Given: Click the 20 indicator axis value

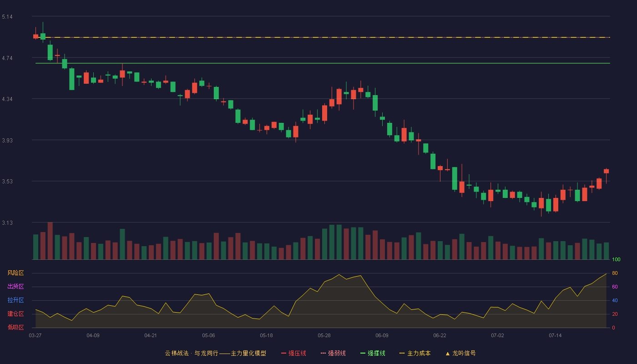Looking at the screenshot, I should point(615,314).
